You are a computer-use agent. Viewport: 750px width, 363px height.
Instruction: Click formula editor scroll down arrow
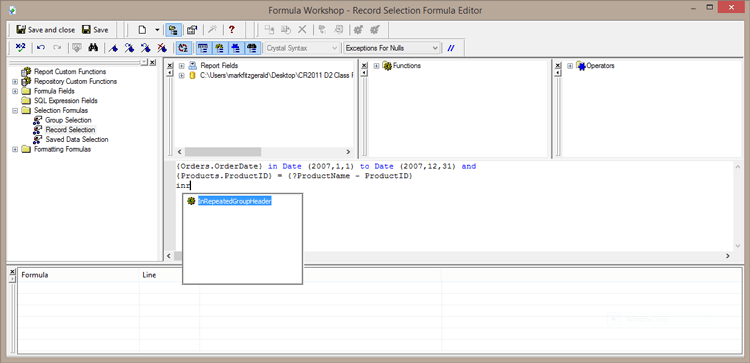737,246
